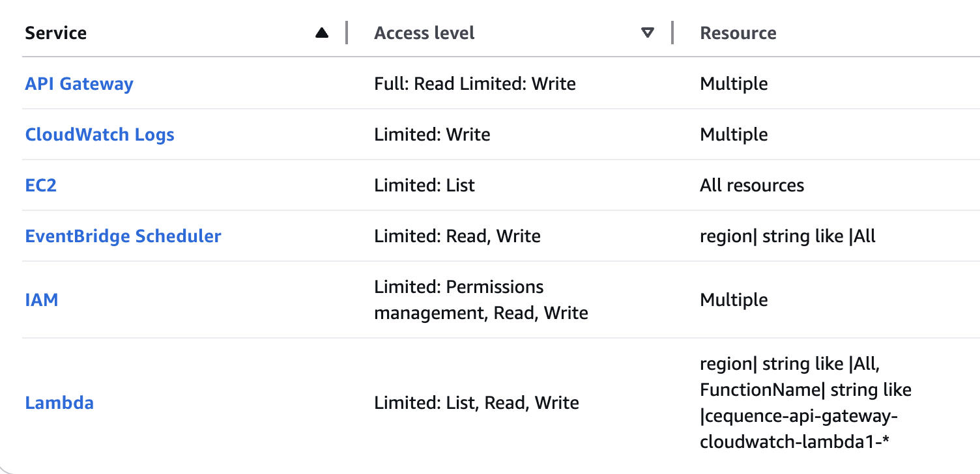This screenshot has height=474, width=980.
Task: Open the API Gateway service link
Action: pyautogui.click(x=79, y=84)
